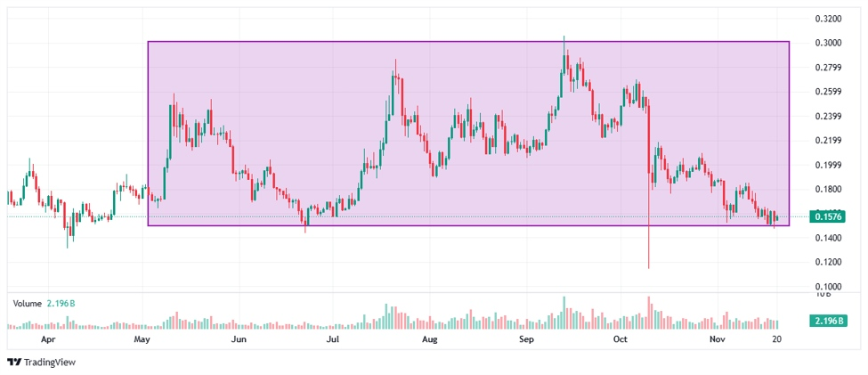Click the Oct label on time axis

621,340
